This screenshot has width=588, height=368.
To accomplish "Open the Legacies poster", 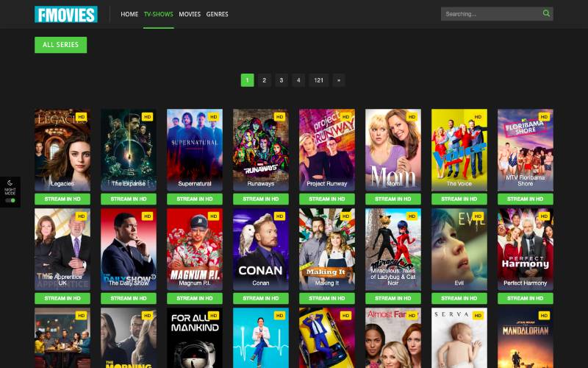I will pyautogui.click(x=62, y=150).
